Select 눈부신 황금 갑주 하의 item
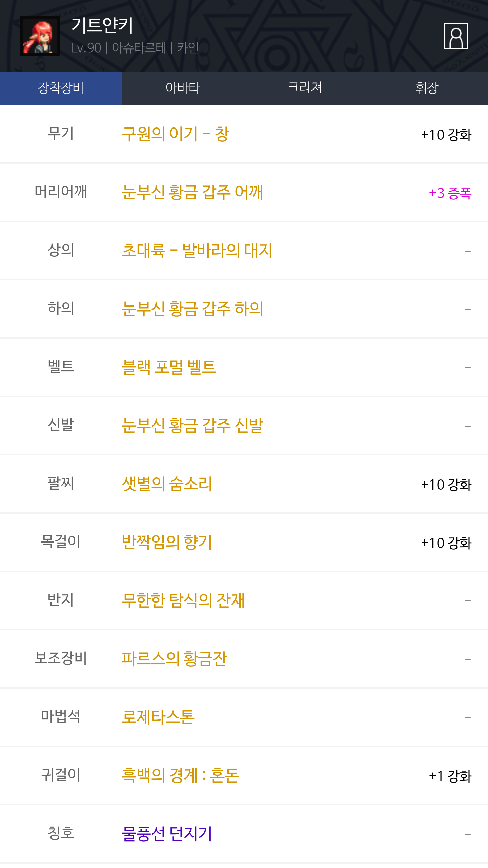Screen dimensions: 488x868 (192, 309)
